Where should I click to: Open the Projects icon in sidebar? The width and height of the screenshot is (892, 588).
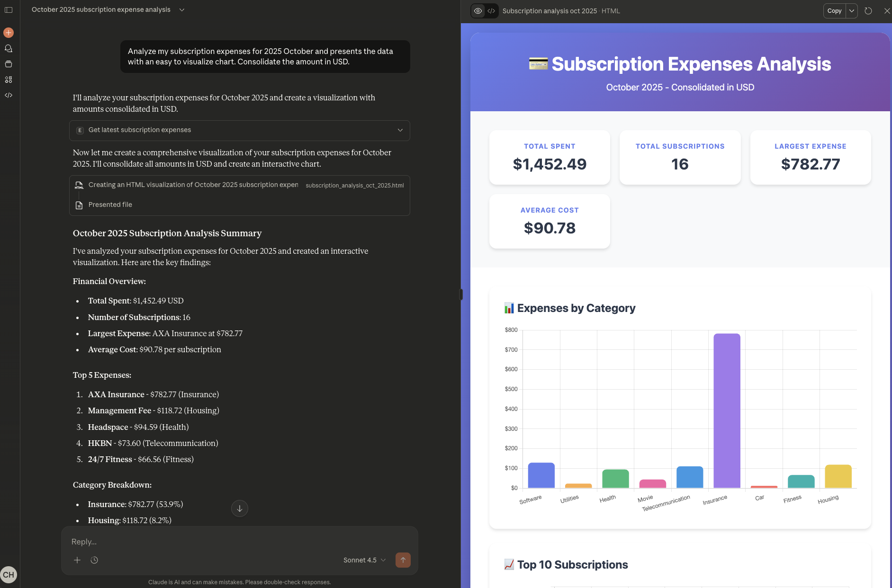[9, 64]
